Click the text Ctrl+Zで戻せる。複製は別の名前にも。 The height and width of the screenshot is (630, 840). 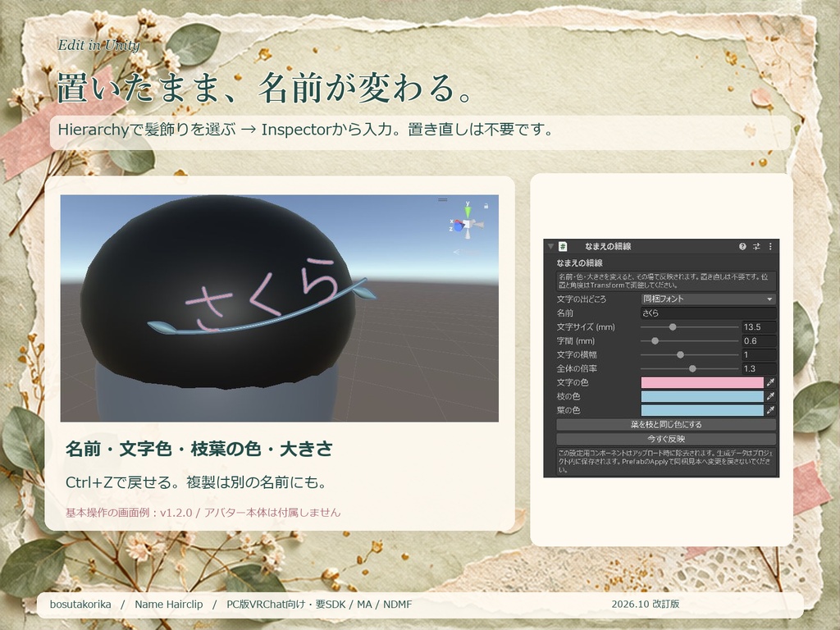click(x=196, y=482)
